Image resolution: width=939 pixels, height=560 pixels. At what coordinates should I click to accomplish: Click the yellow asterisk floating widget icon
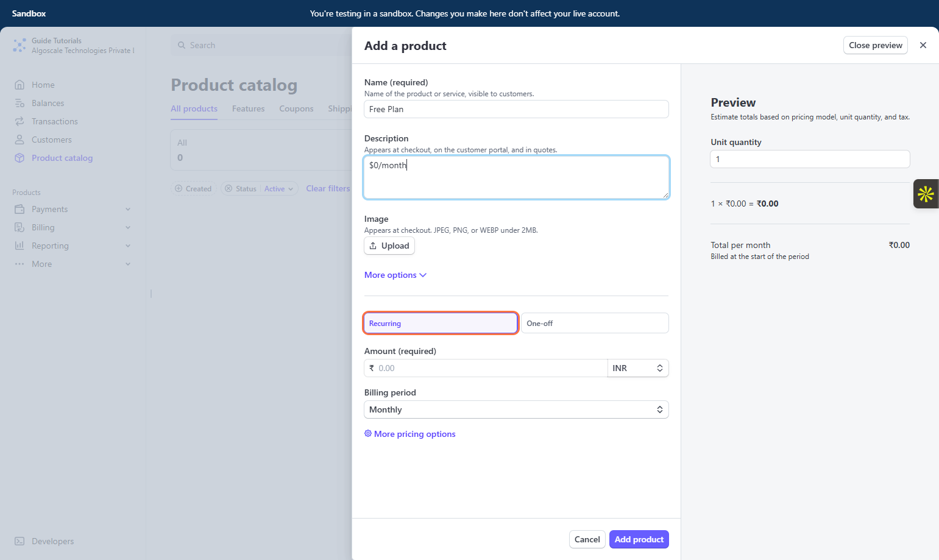pyautogui.click(x=926, y=194)
